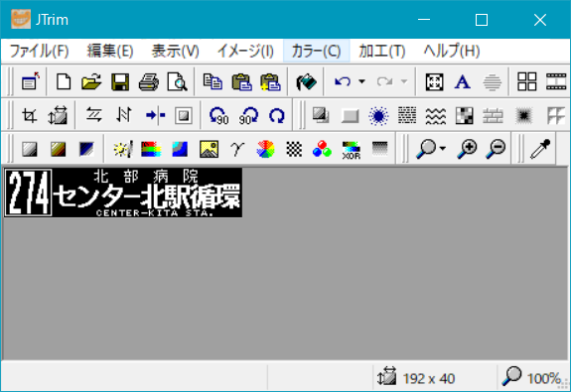This screenshot has height=392, width=571.
Task: Apply the dark blue tone icon
Action: (86, 149)
